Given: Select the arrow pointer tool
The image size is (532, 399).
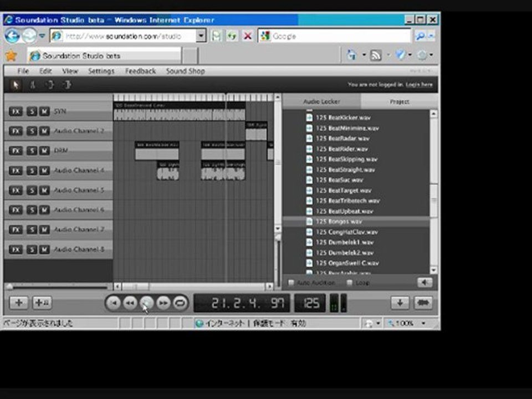Looking at the screenshot, I should (x=15, y=85).
